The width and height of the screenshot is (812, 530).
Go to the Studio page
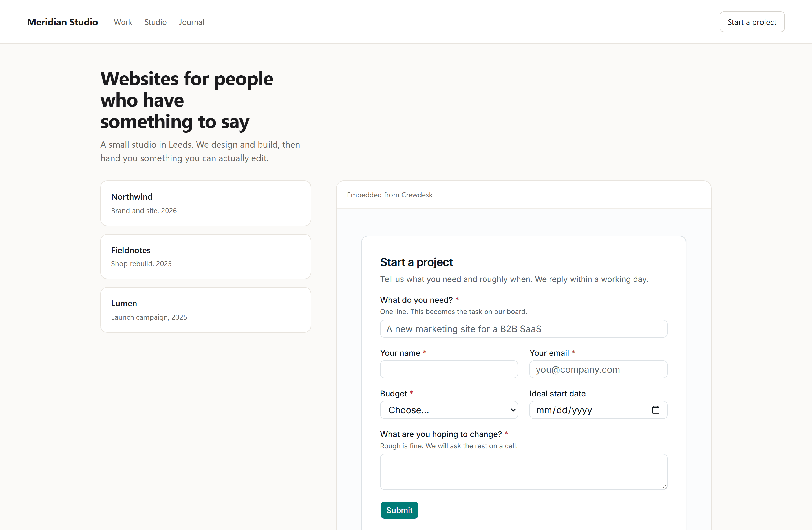coord(156,22)
